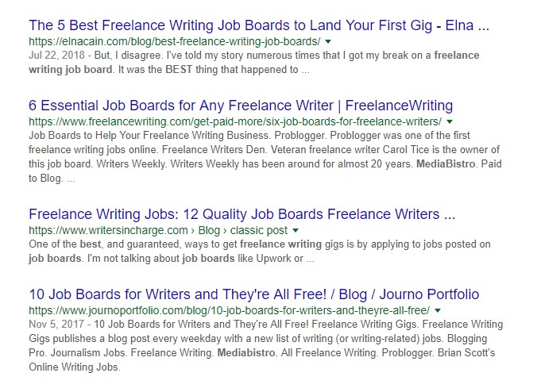Open "10 Job Boards for Writers" Journo Portfolio result
Viewport: 537px width, 392px height.
[253, 294]
